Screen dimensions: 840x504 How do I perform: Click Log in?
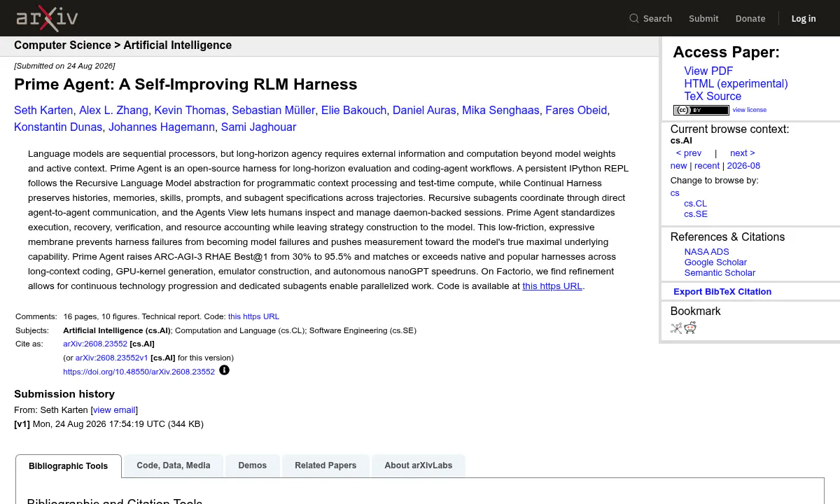(804, 18)
